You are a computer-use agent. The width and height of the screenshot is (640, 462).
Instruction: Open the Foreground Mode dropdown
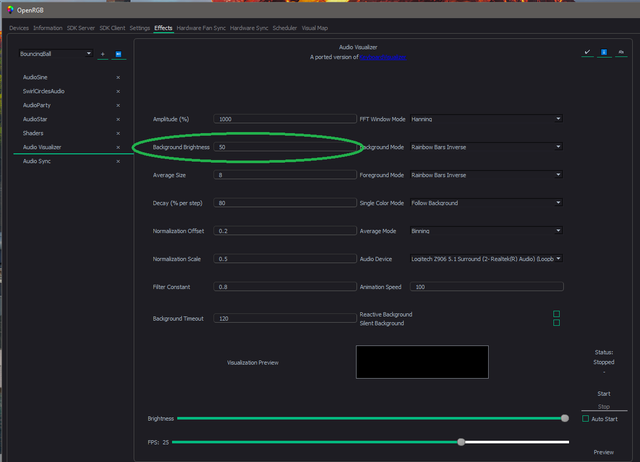tap(486, 175)
